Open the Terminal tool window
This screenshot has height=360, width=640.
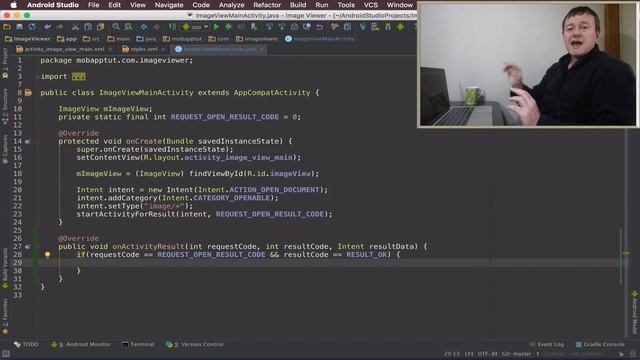click(x=138, y=344)
